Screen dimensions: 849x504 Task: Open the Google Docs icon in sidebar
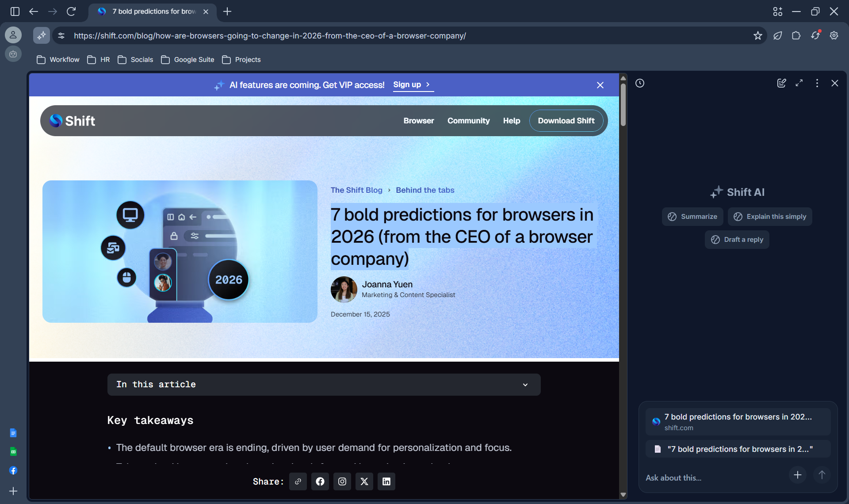coord(13,433)
